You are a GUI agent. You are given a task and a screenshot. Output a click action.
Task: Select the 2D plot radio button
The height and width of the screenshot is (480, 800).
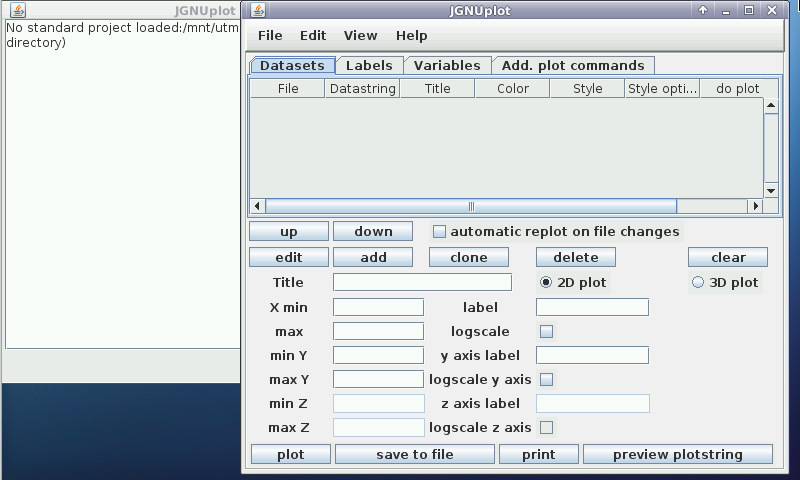click(x=546, y=282)
